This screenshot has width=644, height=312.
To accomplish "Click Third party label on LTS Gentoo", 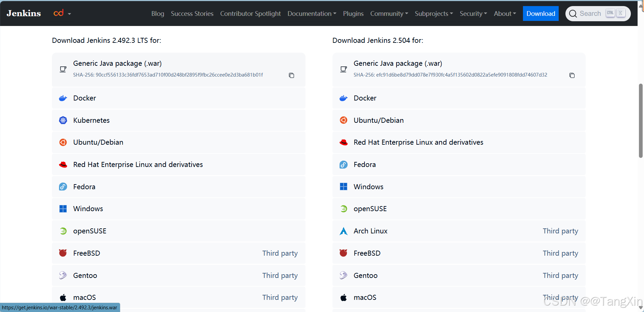I will tap(280, 276).
